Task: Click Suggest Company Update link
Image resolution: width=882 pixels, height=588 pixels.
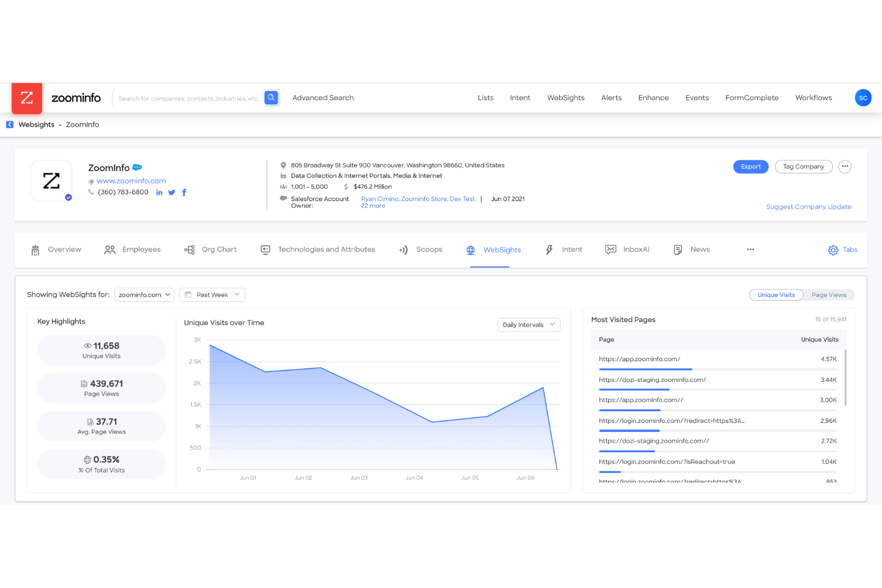Action: pyautogui.click(x=809, y=207)
